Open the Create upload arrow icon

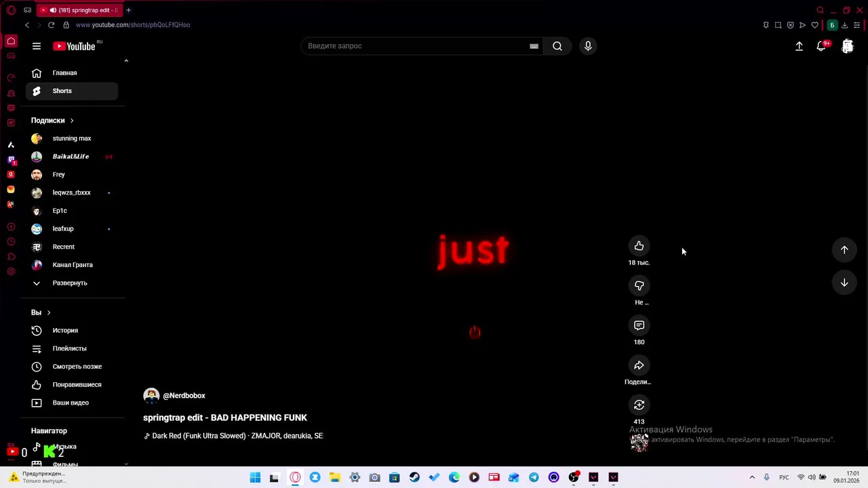799,46
